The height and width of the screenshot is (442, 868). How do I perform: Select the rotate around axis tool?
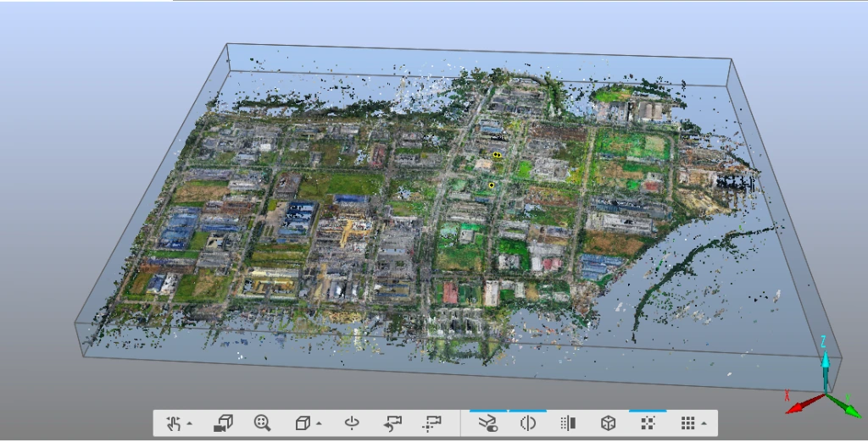coord(352,423)
